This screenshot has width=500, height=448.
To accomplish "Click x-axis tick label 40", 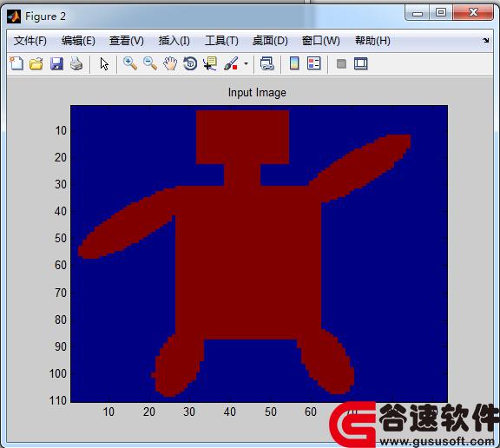I will pos(229,412).
